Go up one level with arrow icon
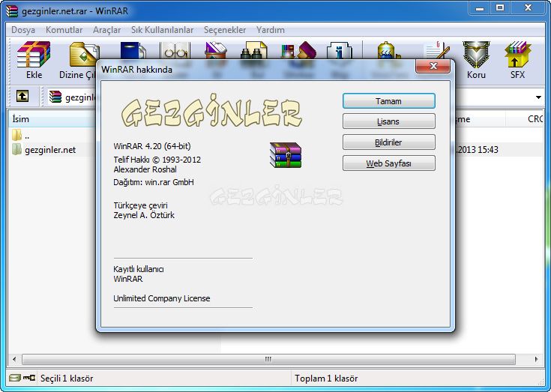Viewport: 551px width, 392px height. point(22,96)
